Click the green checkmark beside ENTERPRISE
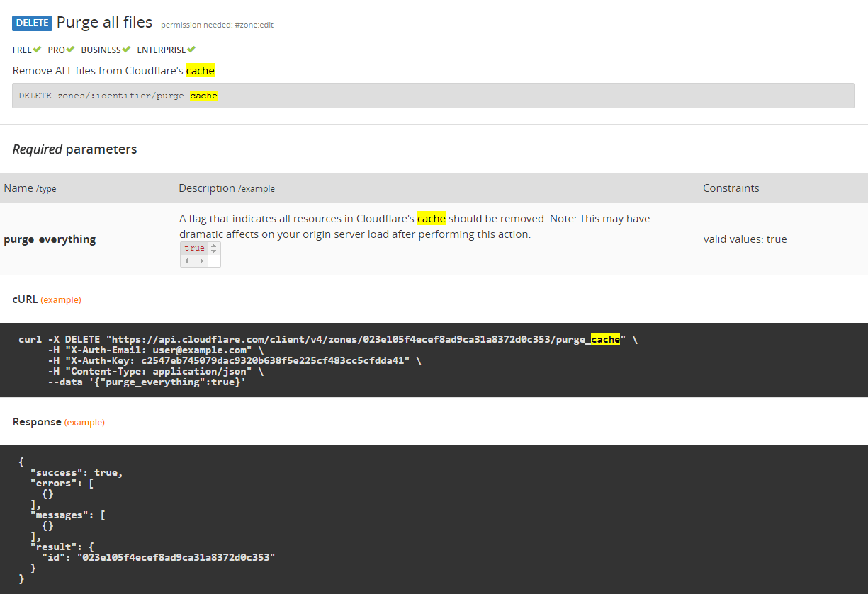868x594 pixels. tap(191, 50)
